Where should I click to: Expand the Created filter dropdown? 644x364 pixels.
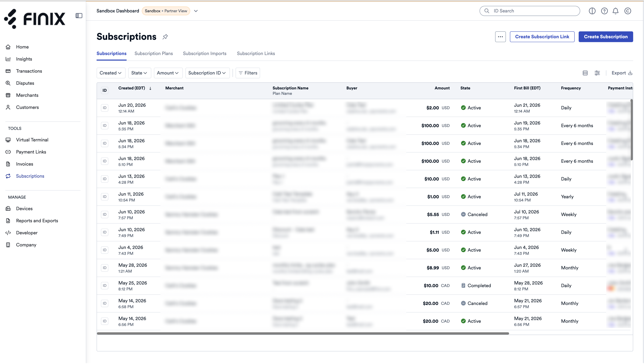click(x=111, y=73)
